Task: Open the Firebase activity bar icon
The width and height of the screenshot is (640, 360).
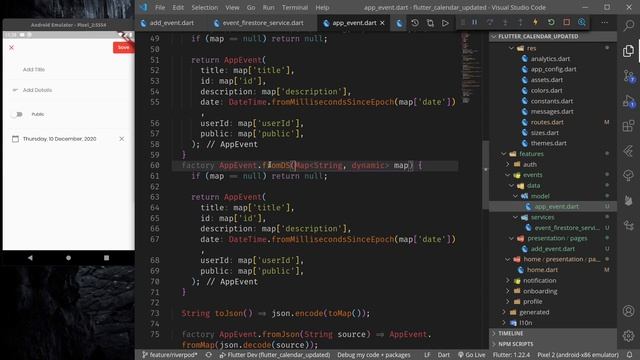Action: [629, 200]
